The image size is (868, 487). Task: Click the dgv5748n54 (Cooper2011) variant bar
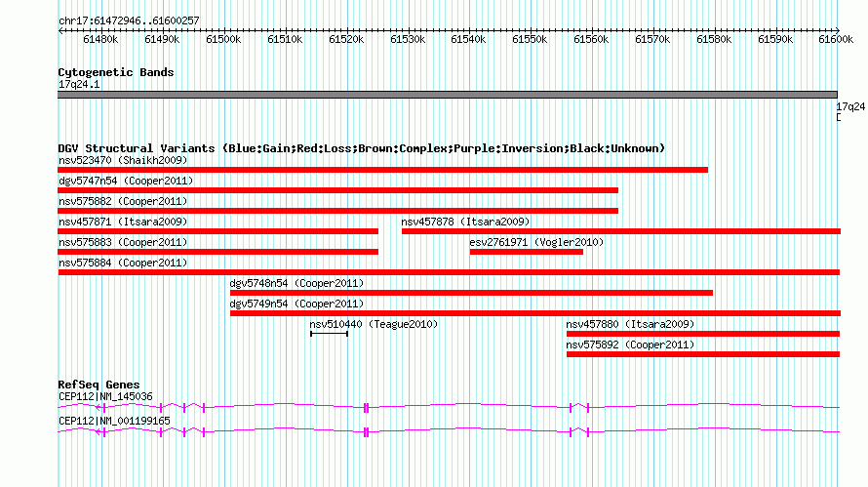pos(472,293)
